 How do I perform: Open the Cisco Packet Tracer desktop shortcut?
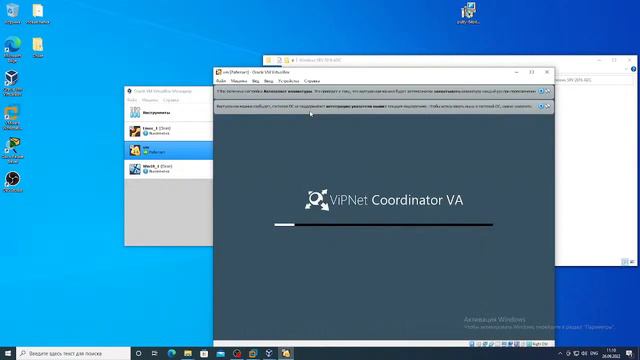[x=12, y=151]
